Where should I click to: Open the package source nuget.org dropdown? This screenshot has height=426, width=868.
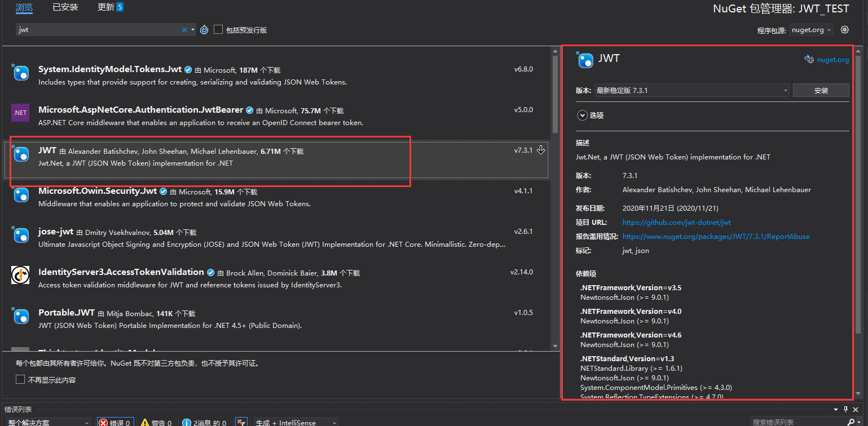(811, 30)
